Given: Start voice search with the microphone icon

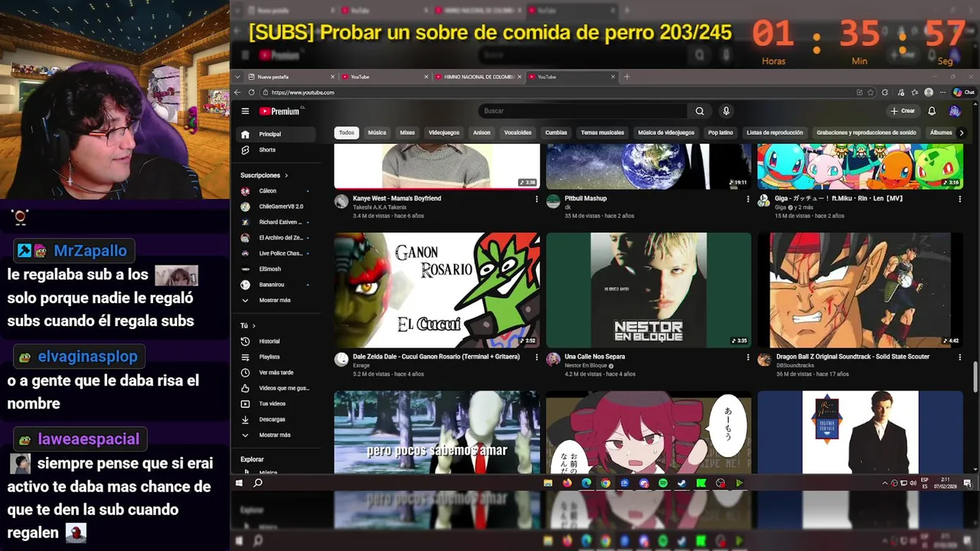Looking at the screenshot, I should [726, 111].
